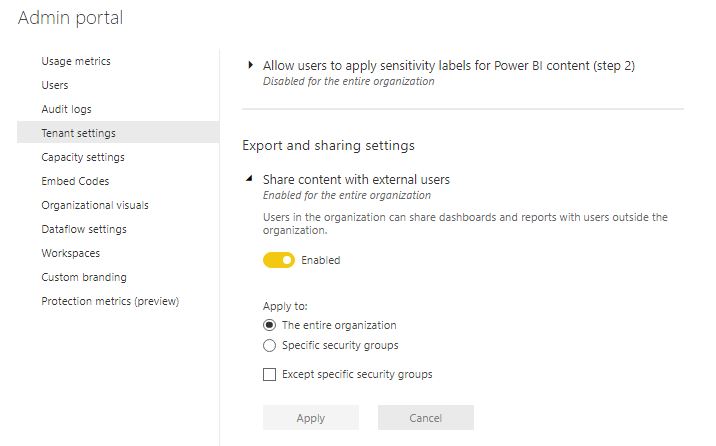Go to Dataflow settings
Screen dimensions: 716x446
tap(84, 229)
